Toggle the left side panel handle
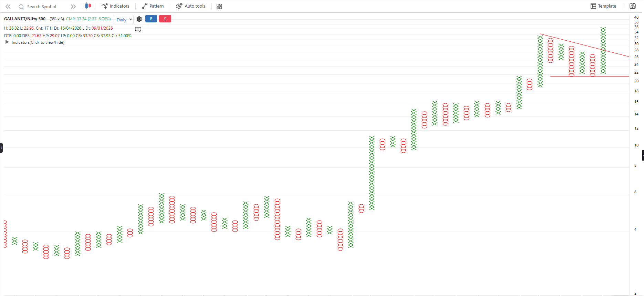The width and height of the screenshot is (644, 296). pos(1,147)
